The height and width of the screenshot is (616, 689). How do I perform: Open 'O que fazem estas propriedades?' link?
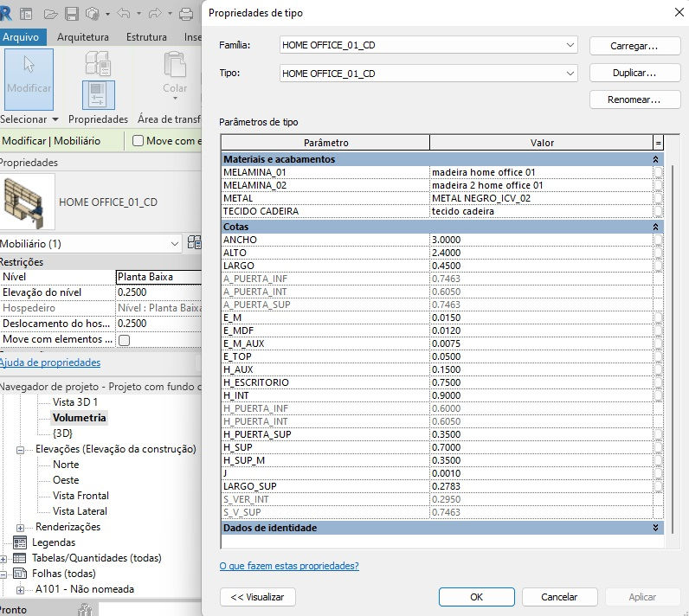tap(289, 566)
